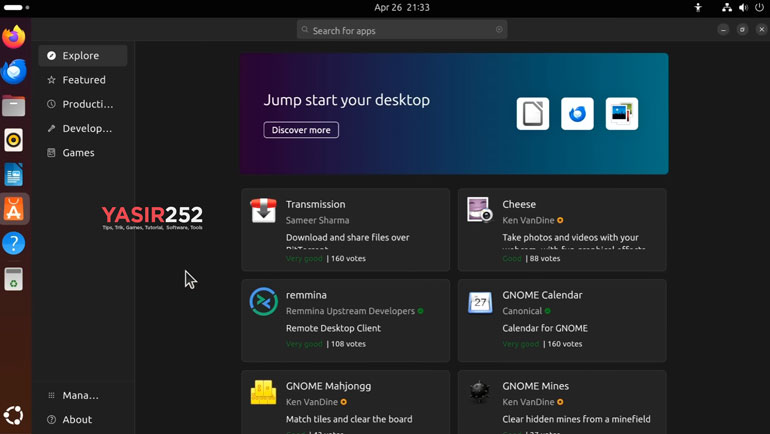Screen dimensions: 770x434
Task: Open Firefox from the dock
Action: point(14,37)
